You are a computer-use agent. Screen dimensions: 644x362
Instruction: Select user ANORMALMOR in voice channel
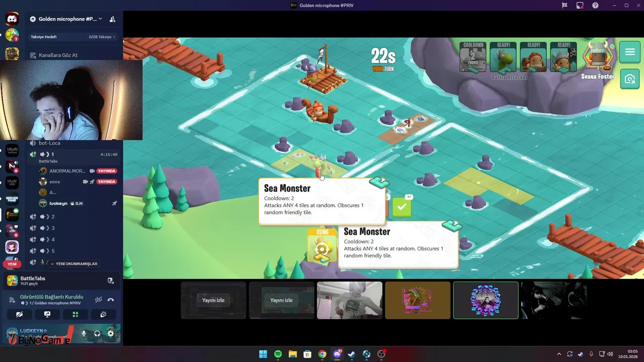pos(67,171)
